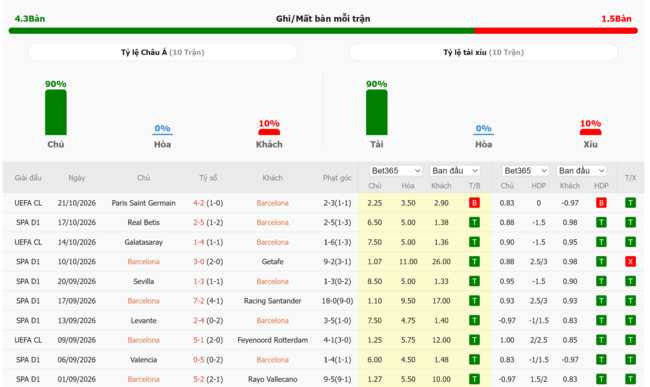Click the T/B green T badge in Feyenoord Rotterdam row
The image size is (650, 387).
474,340
